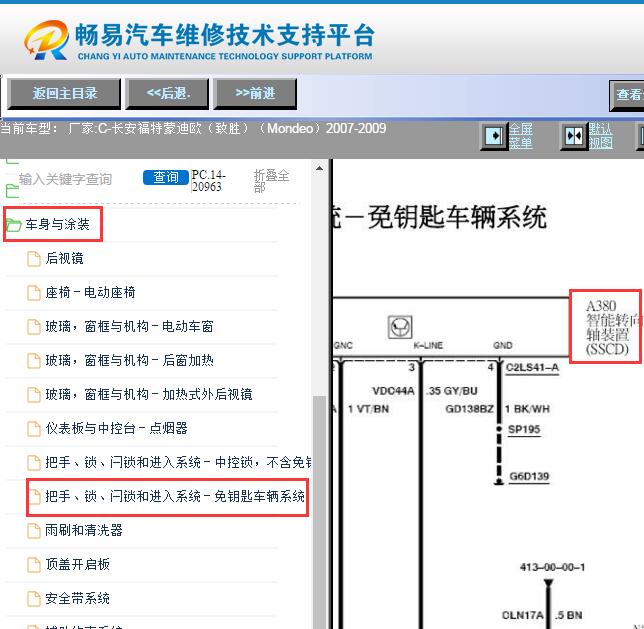
Task: Run the search with the 查询 button
Action: pos(166,177)
